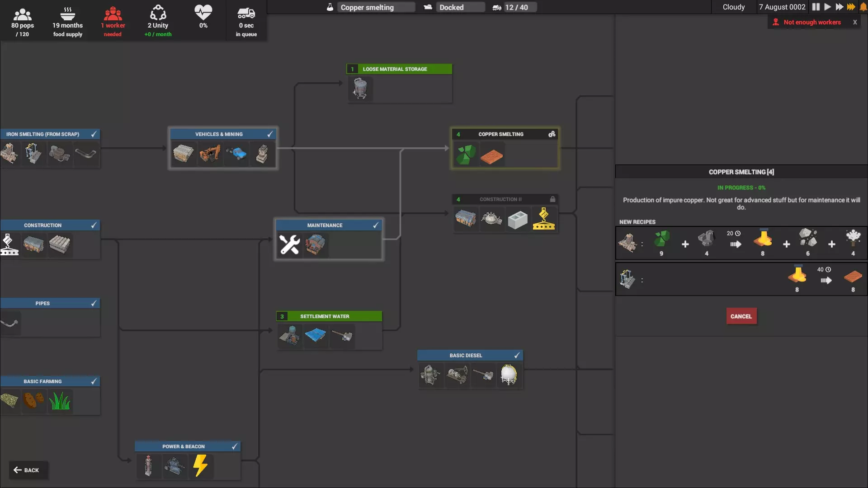
Task: Click the health heart icon
Action: point(203,13)
